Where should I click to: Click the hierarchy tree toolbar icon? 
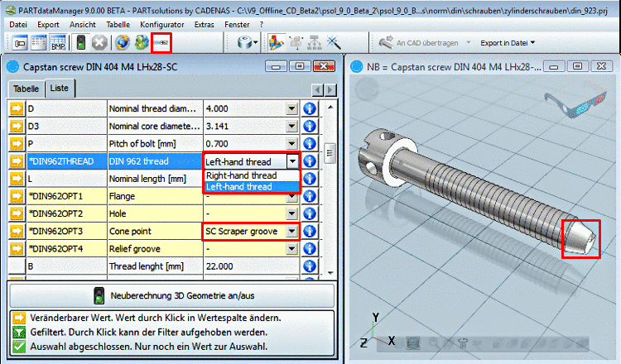click(315, 43)
